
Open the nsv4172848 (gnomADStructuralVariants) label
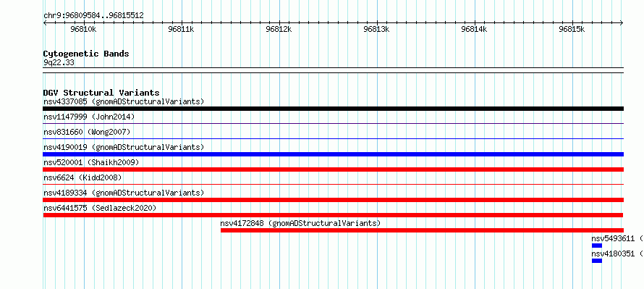pos(300,223)
